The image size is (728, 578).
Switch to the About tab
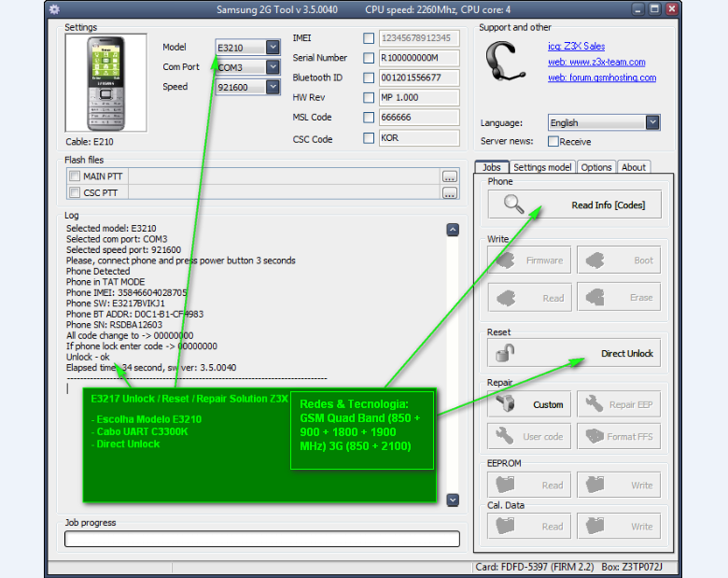634,167
